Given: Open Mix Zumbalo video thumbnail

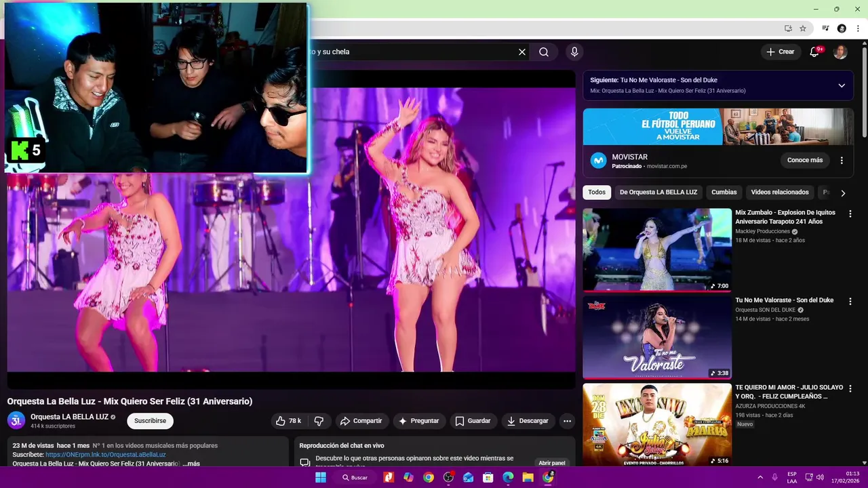Looking at the screenshot, I should click(657, 249).
